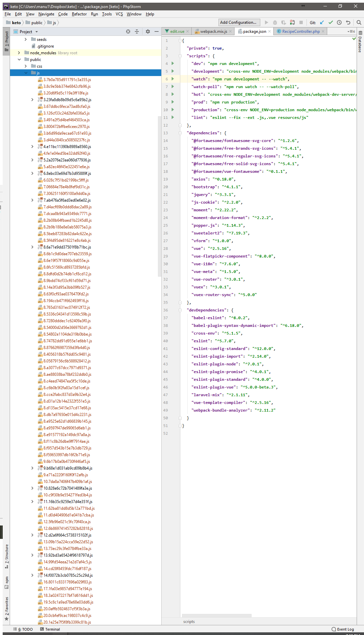Screen dimensions: 364x635
Task: Open the TODO tool window
Action: (23, 629)
